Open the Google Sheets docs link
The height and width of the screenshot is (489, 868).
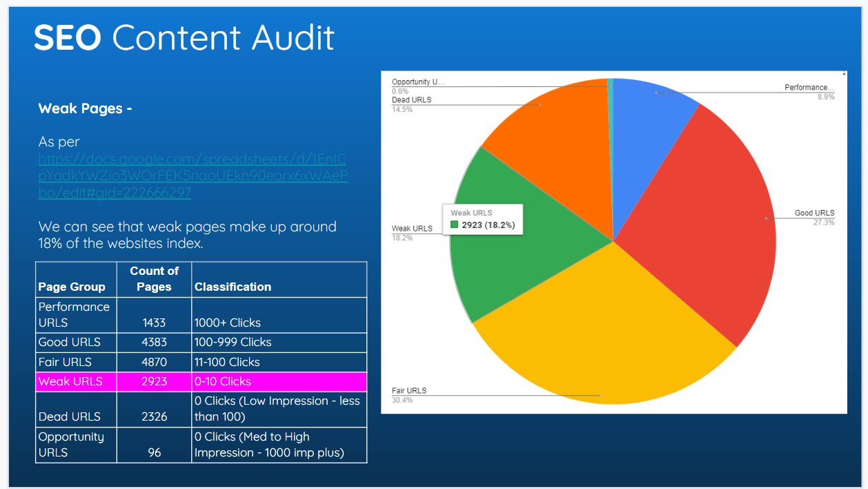click(193, 176)
